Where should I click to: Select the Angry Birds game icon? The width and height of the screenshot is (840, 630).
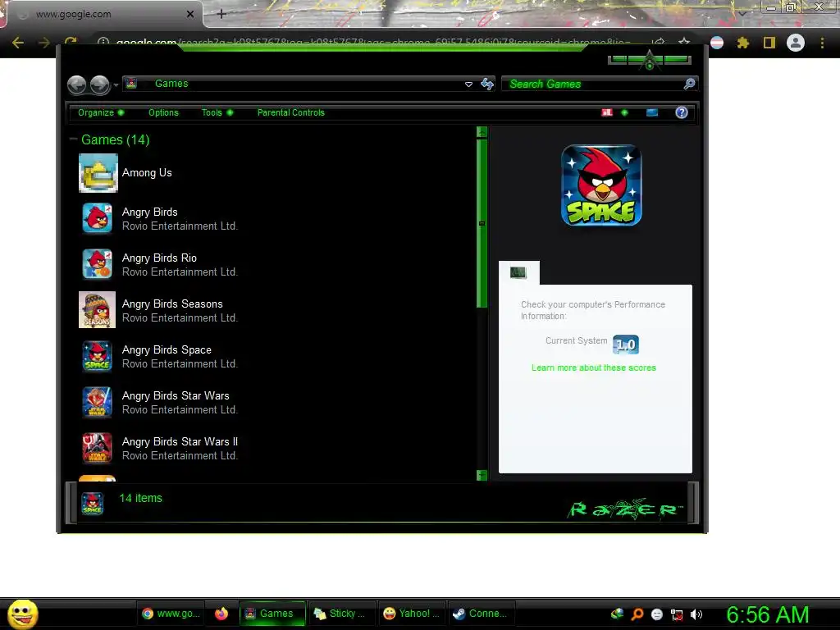pos(97,218)
